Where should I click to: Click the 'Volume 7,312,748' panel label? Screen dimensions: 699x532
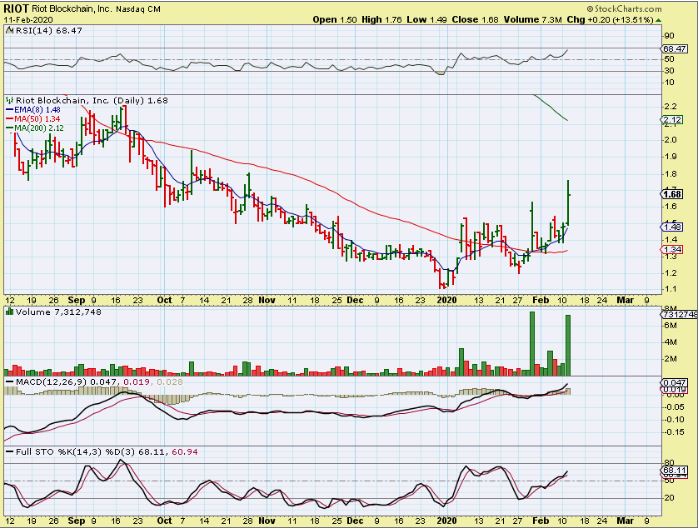(58, 312)
